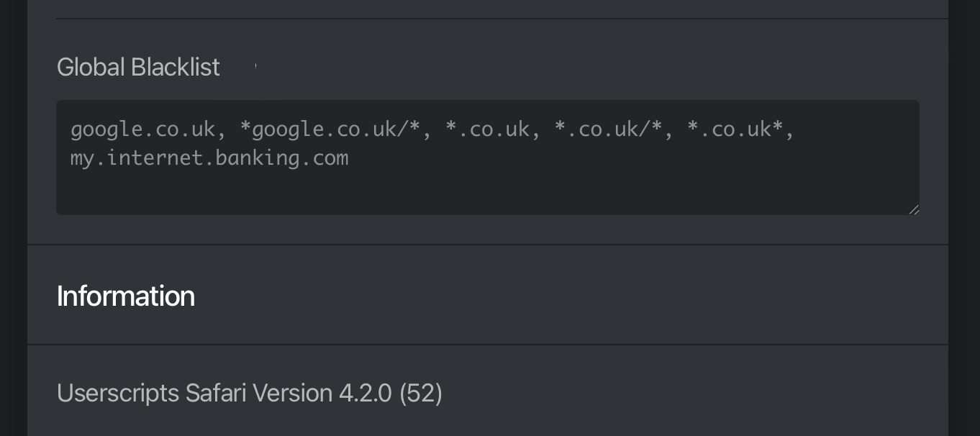Click the textarea resize handle
The image size is (980, 436).
[x=915, y=209]
